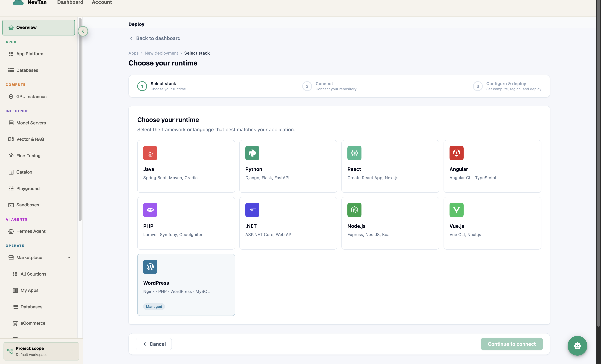Open Hermes Agent page
601x364 pixels.
pos(38,231)
